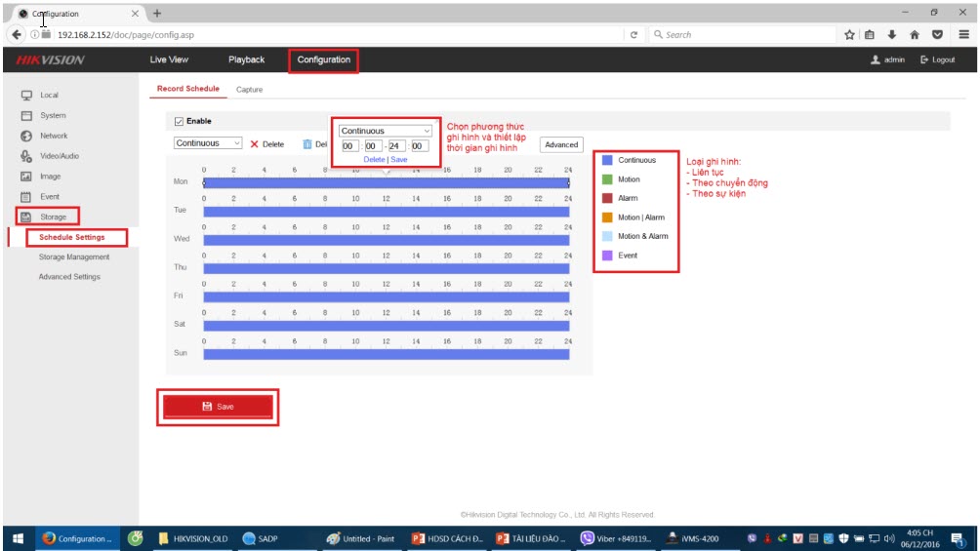Select the green Motion color swatch

(606, 179)
